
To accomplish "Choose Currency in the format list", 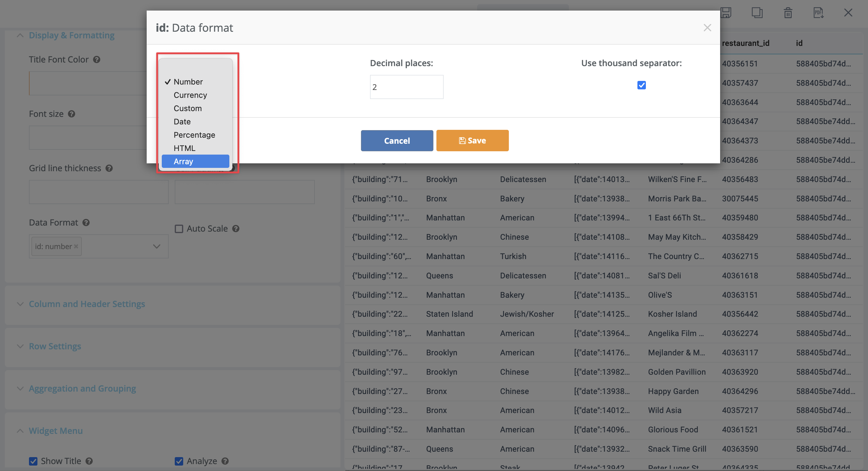I will [190, 95].
